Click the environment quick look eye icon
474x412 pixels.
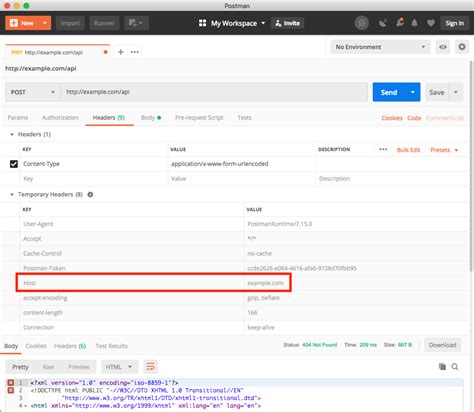pyautogui.click(x=443, y=47)
